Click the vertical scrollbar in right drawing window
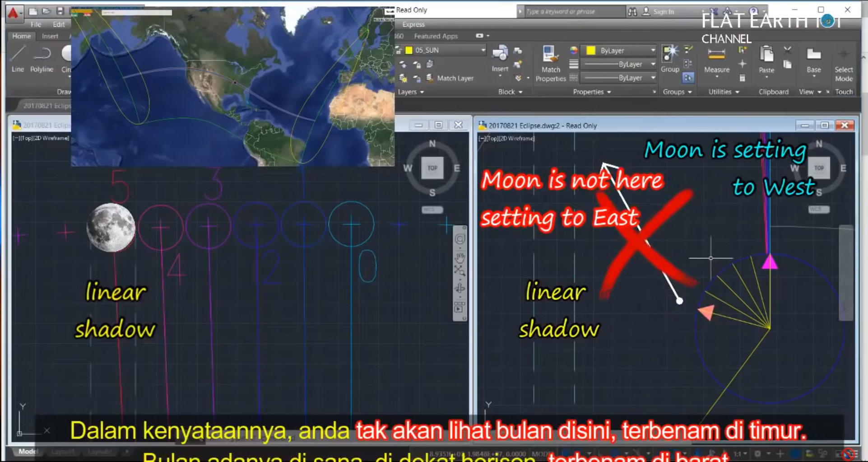This screenshot has width=868, height=462. pos(845,272)
